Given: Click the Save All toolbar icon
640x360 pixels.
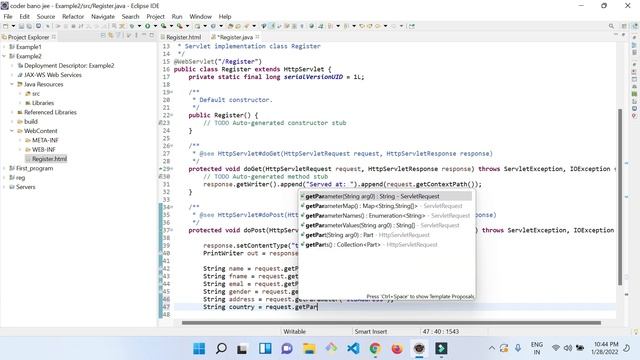Looking at the screenshot, I should 29,26.
